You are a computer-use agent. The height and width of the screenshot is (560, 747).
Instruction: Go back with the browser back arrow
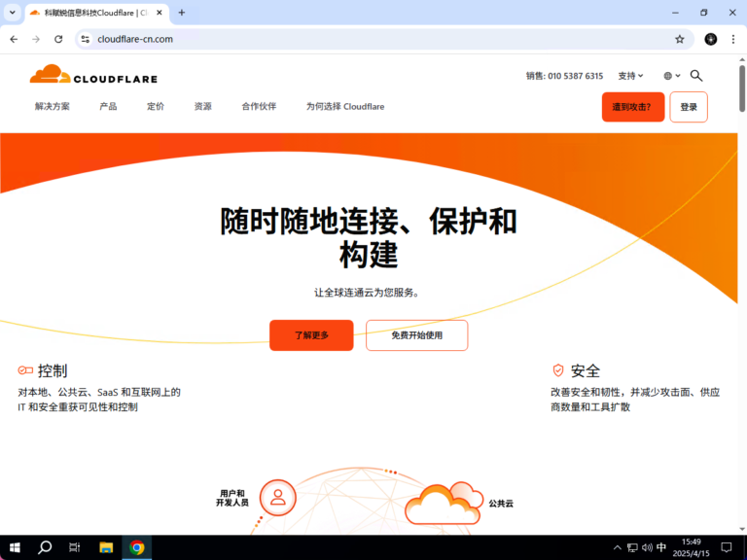click(x=14, y=39)
